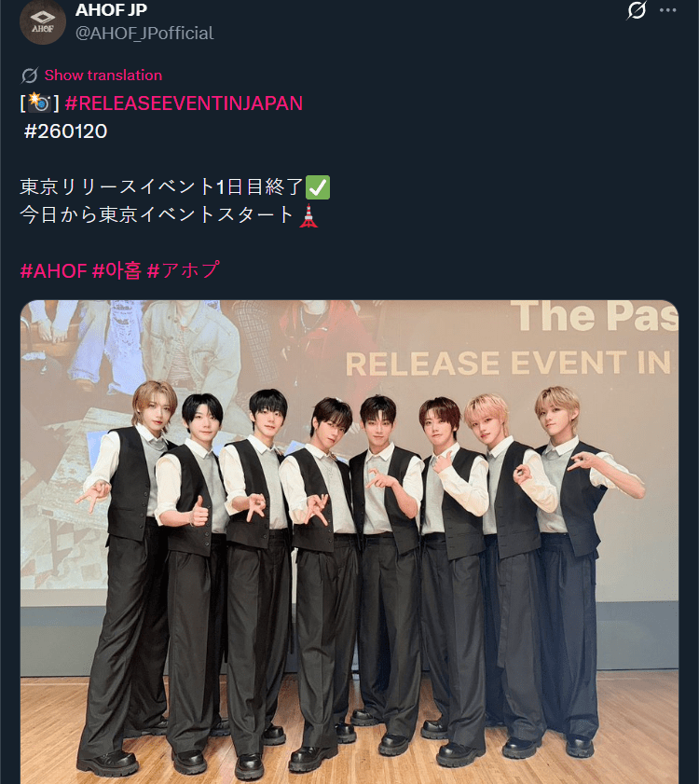Open the AHOF JP profile avatar
This screenshot has width=699, height=784.
coord(43,22)
